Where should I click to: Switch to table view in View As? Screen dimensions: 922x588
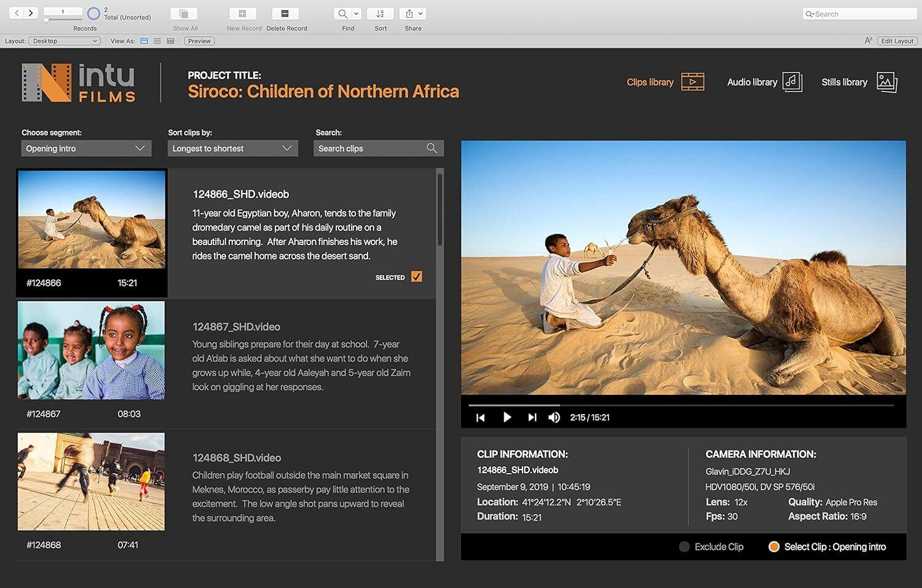(170, 41)
